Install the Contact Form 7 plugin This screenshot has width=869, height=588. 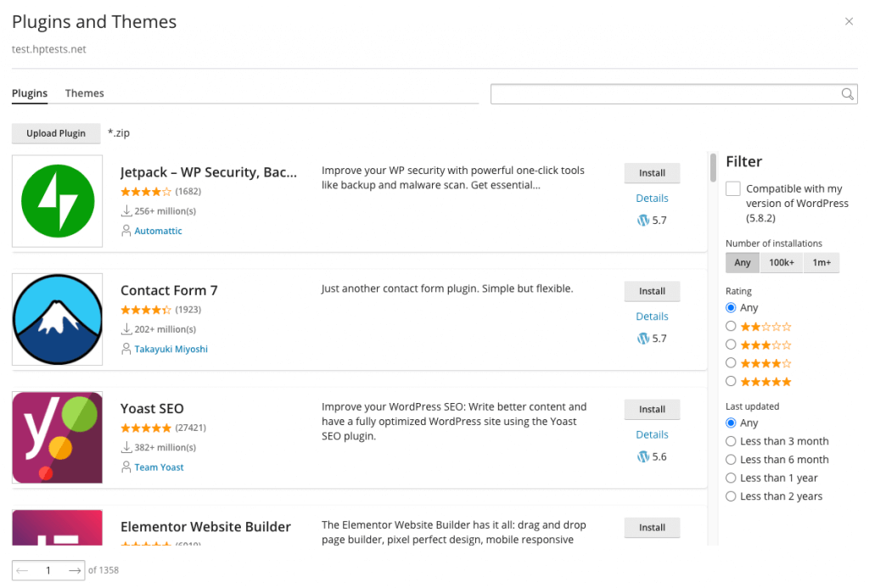coord(652,291)
